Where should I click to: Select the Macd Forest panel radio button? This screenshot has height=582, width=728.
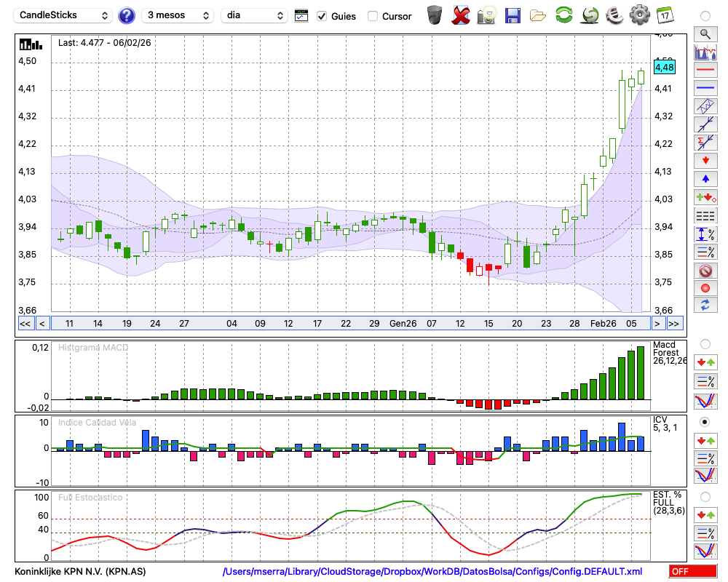tap(705, 343)
